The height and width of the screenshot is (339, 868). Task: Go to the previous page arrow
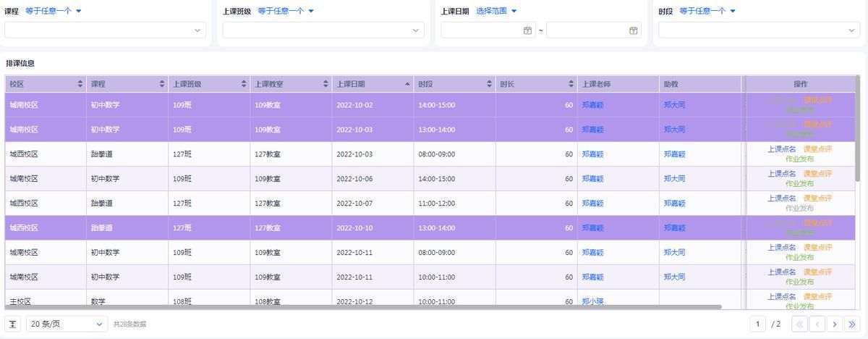click(817, 324)
